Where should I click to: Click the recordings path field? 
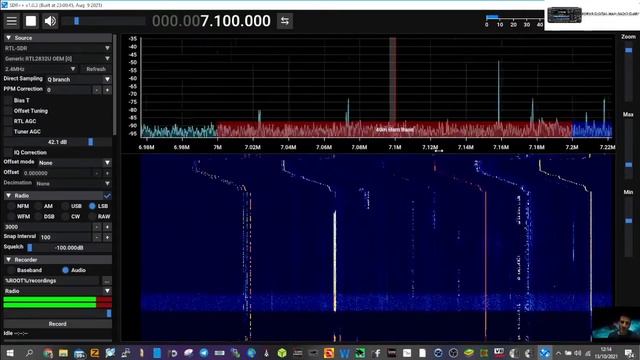pos(51,281)
